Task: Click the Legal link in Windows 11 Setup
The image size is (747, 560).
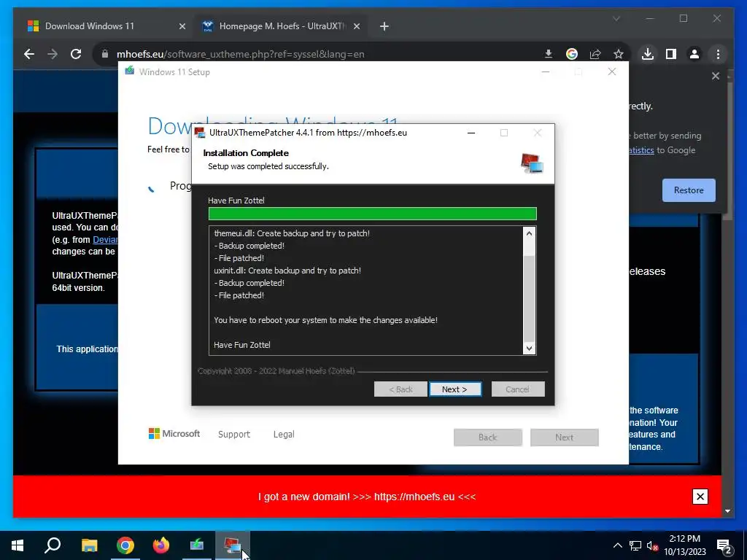Action: click(x=284, y=435)
